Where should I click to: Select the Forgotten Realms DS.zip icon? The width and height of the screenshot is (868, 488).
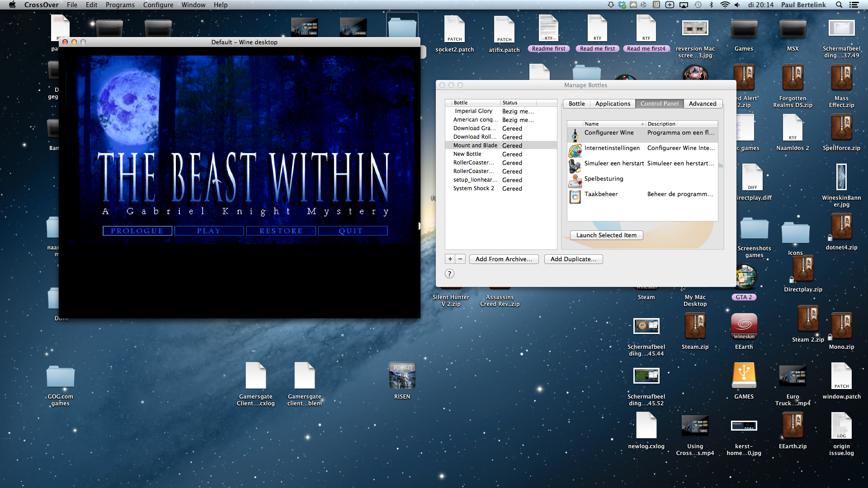click(793, 78)
